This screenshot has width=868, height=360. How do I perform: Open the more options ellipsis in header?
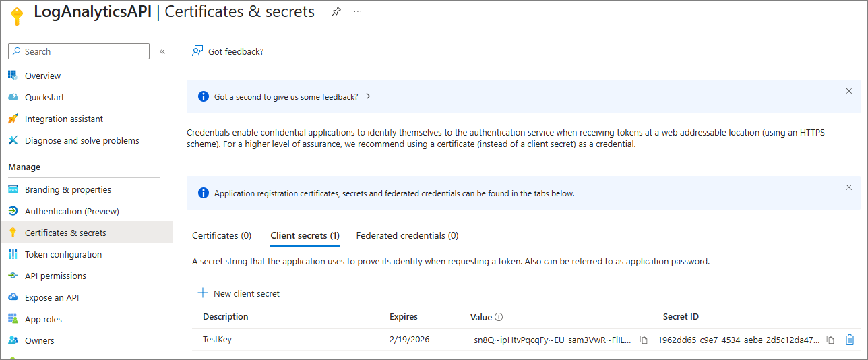(x=358, y=11)
